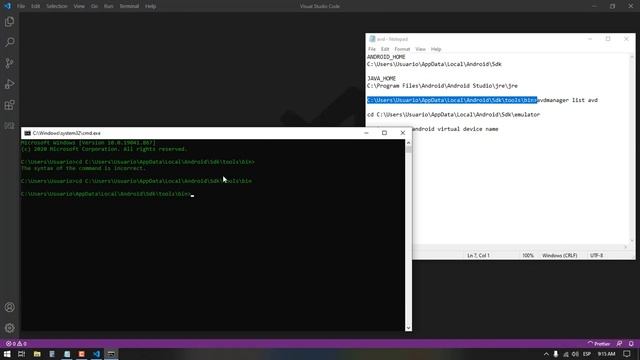Click the Notepad icon in its title bar

tap(372, 39)
